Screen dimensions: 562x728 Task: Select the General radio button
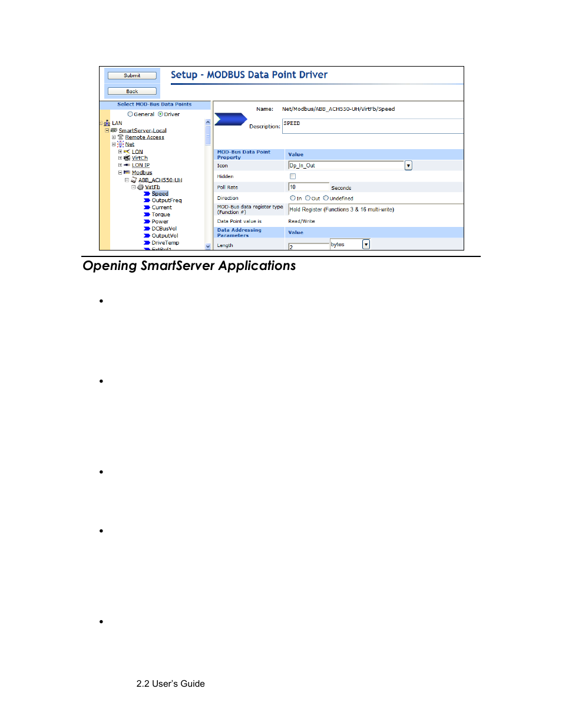click(130, 114)
